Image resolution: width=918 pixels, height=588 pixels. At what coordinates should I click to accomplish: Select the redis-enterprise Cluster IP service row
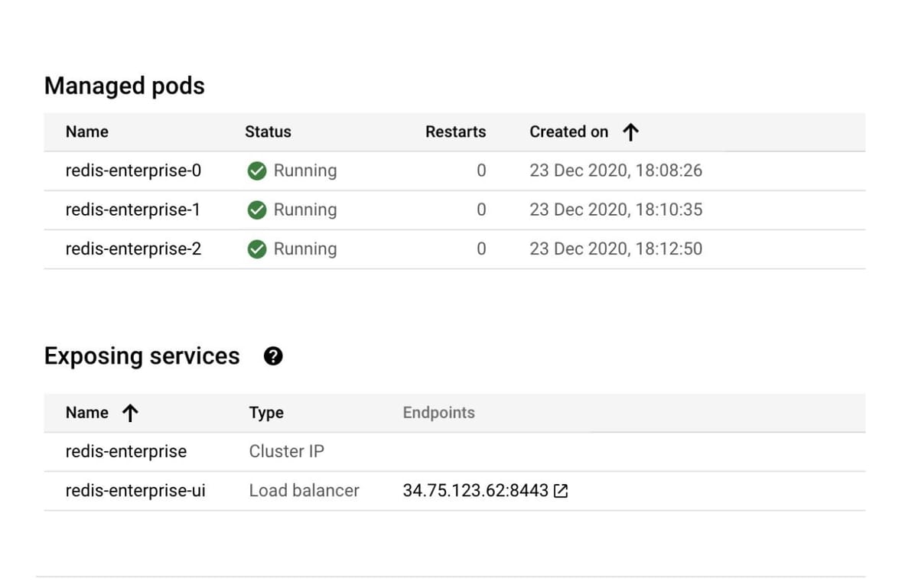click(x=125, y=452)
